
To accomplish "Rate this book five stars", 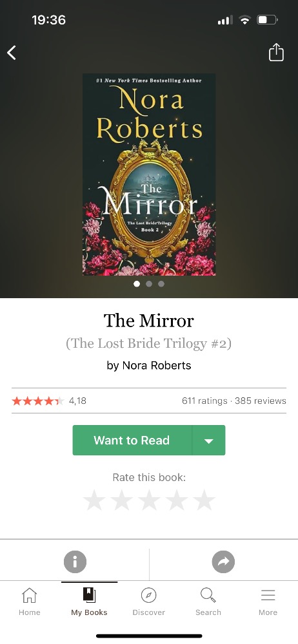I will click(204, 500).
